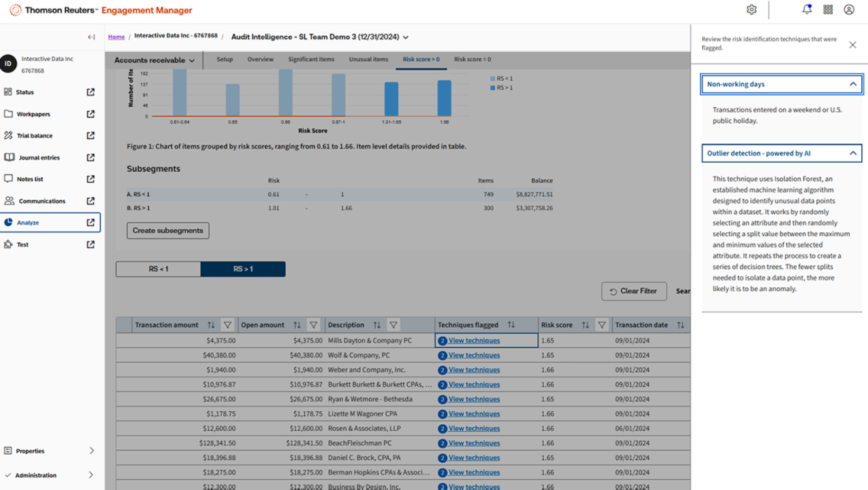Click the notifications bell icon
Image resolution: width=868 pixels, height=490 pixels.
coord(806,10)
